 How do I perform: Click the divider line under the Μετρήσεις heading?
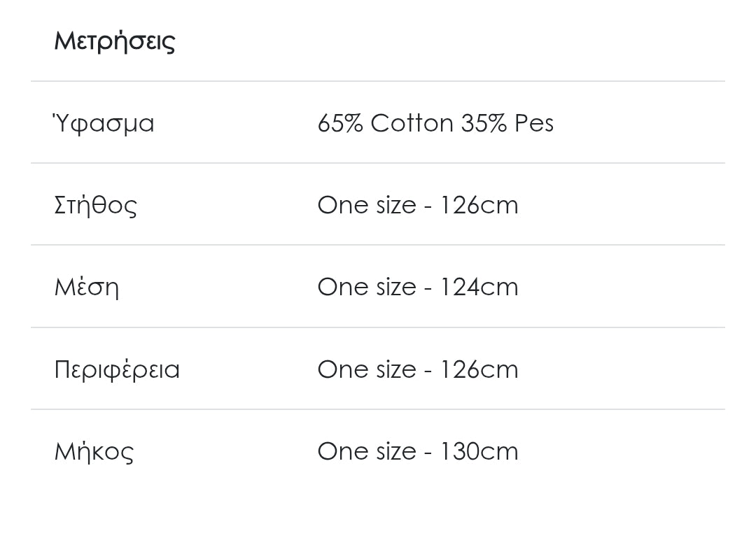(378, 81)
